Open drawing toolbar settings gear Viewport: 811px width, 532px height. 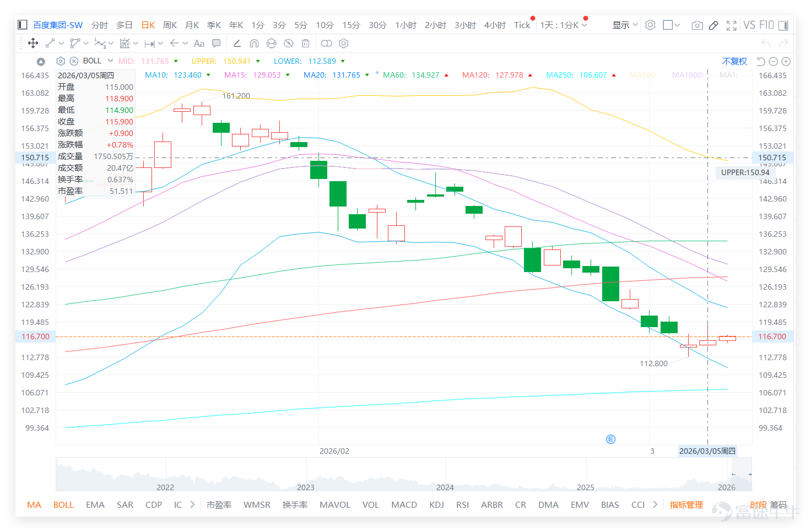344,44
